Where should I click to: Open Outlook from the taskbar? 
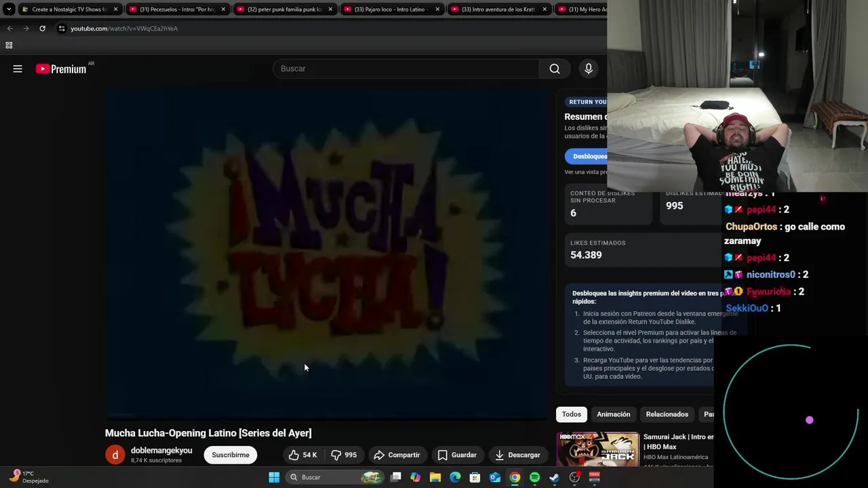495,477
